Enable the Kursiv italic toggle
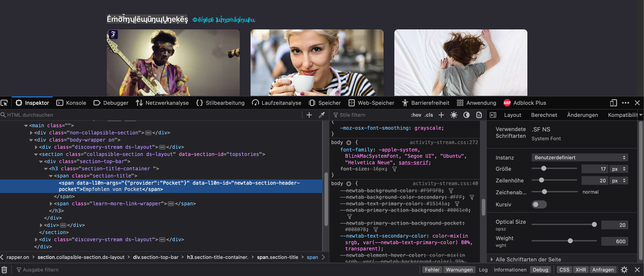 click(x=539, y=204)
